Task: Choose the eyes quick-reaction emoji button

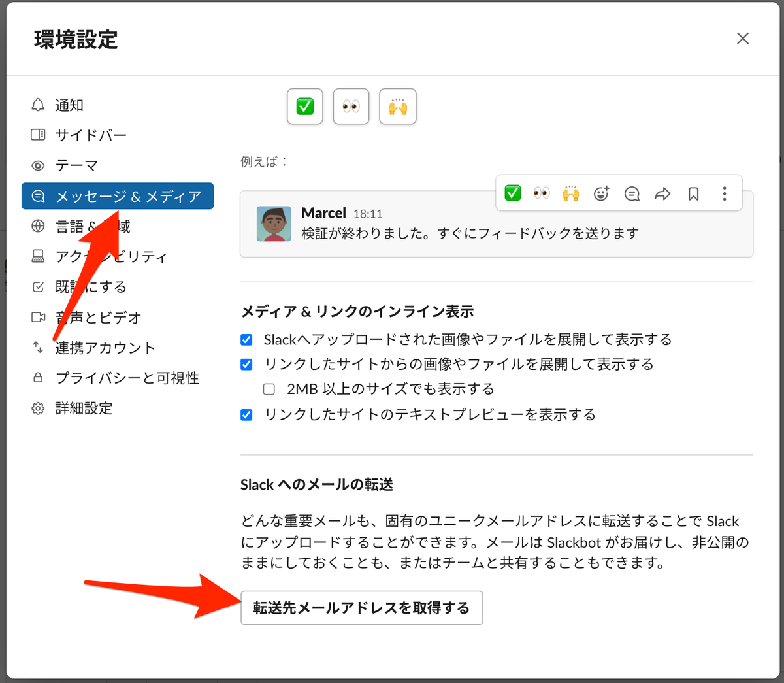Action: [x=351, y=106]
